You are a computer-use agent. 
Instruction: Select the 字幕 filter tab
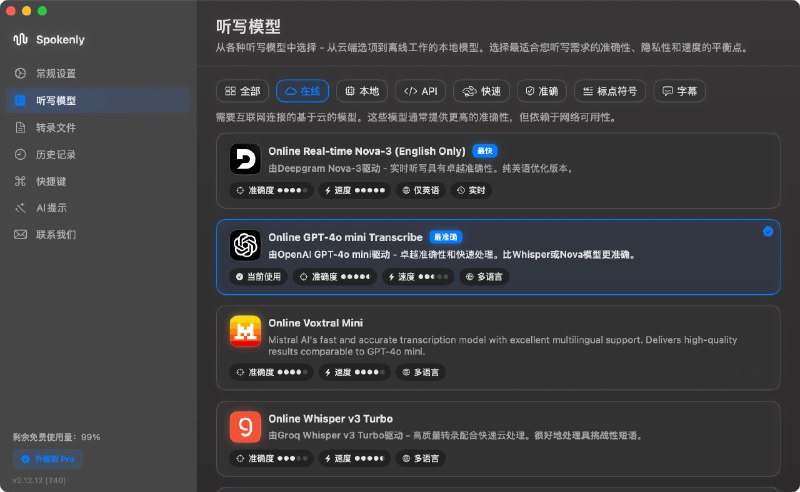click(x=680, y=91)
